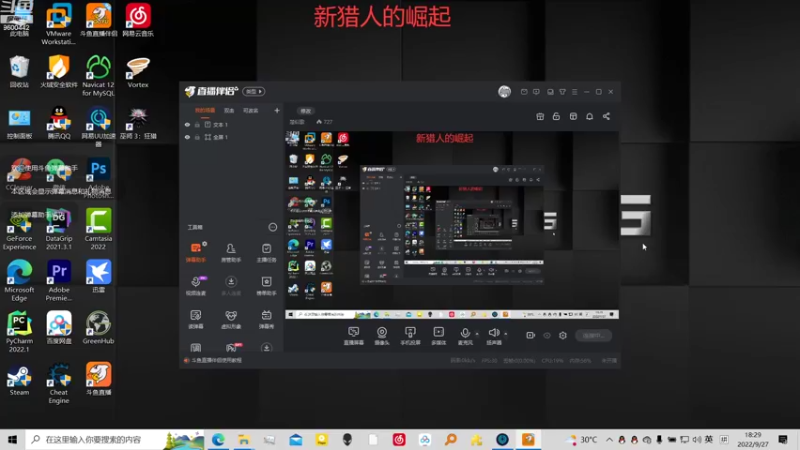800x450 pixels.
Task: Click the message bubble icon in title bar
Action: pos(536,92)
